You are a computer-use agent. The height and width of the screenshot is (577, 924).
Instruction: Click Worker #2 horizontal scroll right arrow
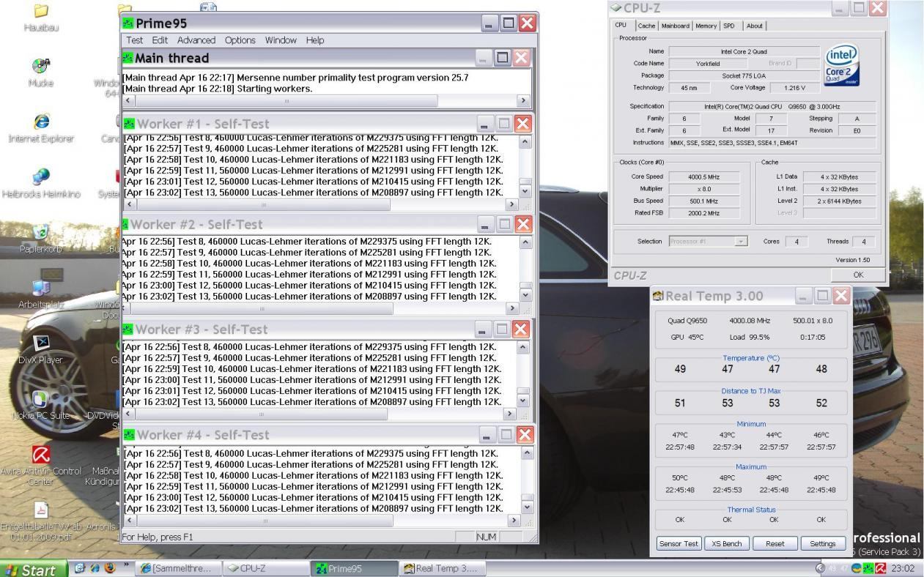point(511,310)
